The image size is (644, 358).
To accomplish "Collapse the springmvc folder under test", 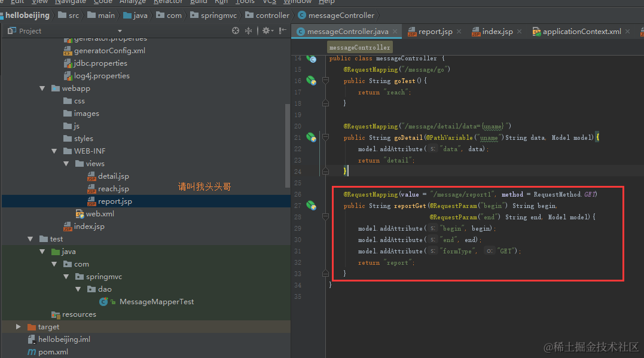I will (x=66, y=277).
